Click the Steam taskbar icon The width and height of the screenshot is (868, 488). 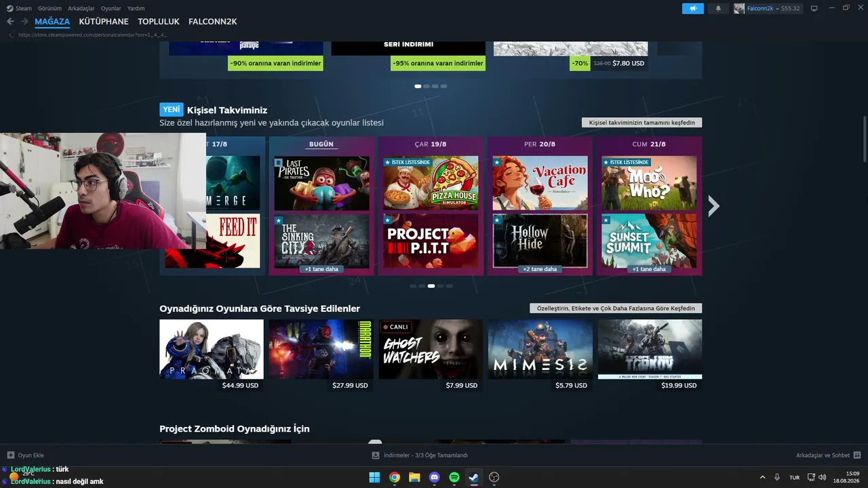(474, 477)
